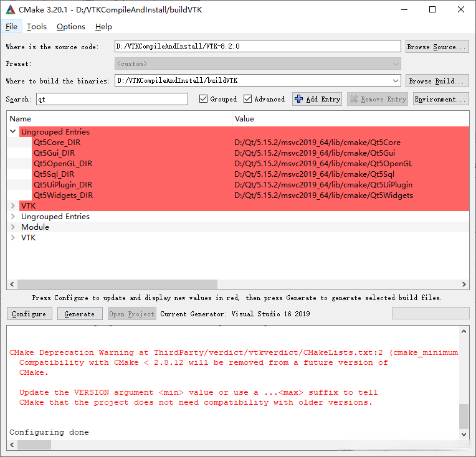The width and height of the screenshot is (476, 457).
Task: Click the Add Entry button label
Action: (x=323, y=99)
